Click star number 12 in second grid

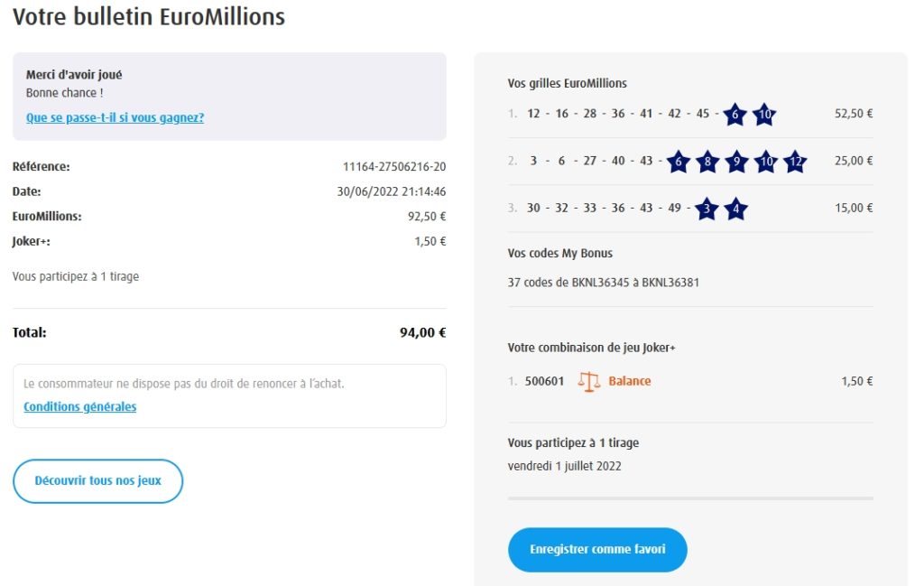pos(795,162)
